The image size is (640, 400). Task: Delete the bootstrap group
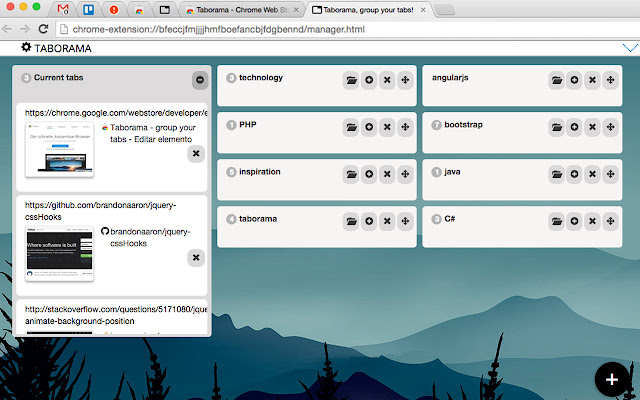tap(592, 127)
